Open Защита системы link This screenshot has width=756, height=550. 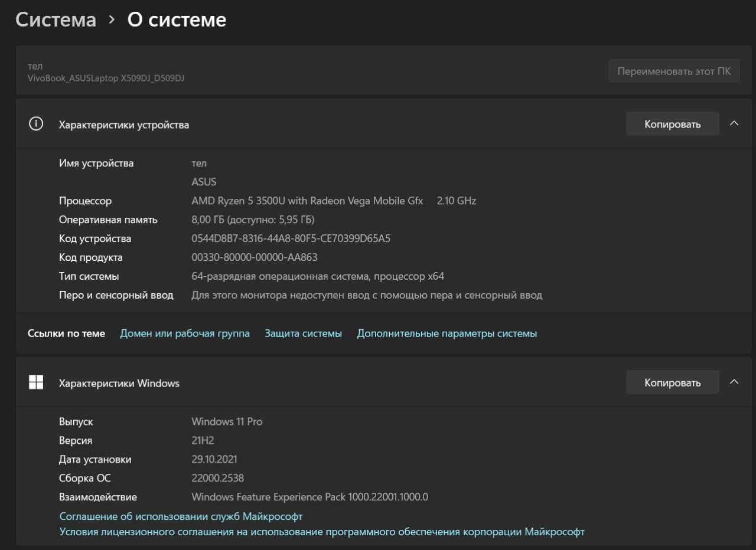pyautogui.click(x=303, y=333)
